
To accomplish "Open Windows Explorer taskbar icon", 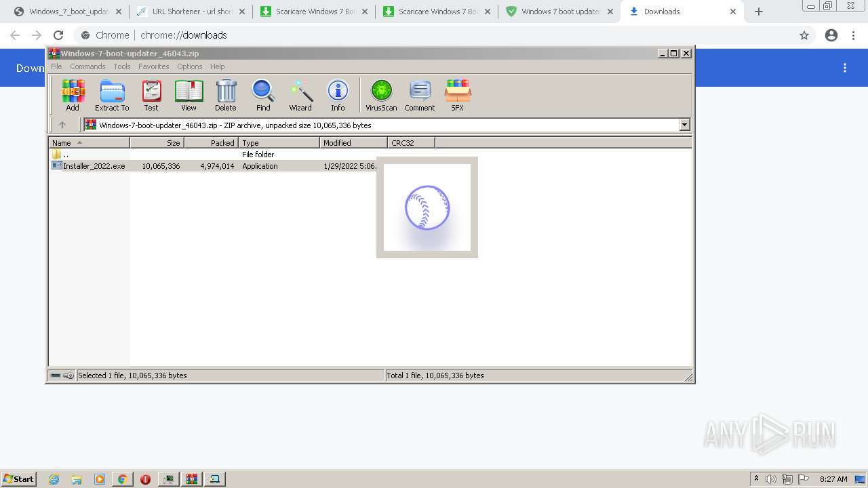I will (x=77, y=479).
